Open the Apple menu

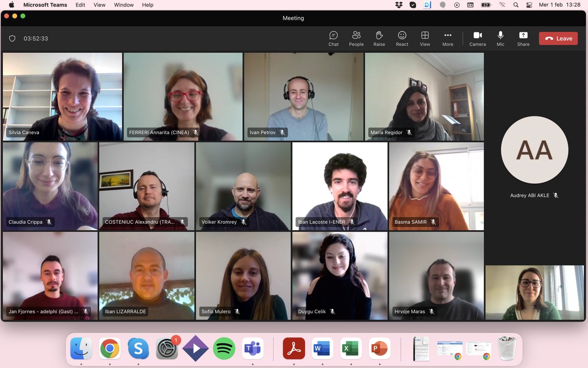[11, 5]
